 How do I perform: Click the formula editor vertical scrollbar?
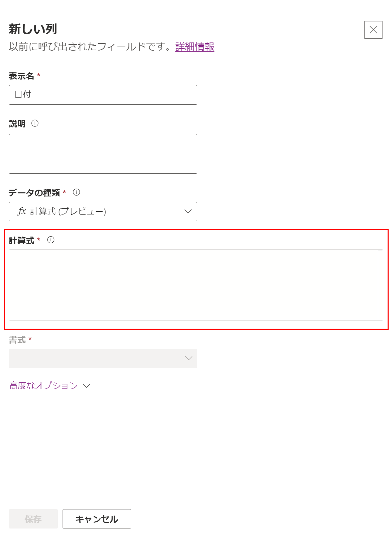click(380, 285)
